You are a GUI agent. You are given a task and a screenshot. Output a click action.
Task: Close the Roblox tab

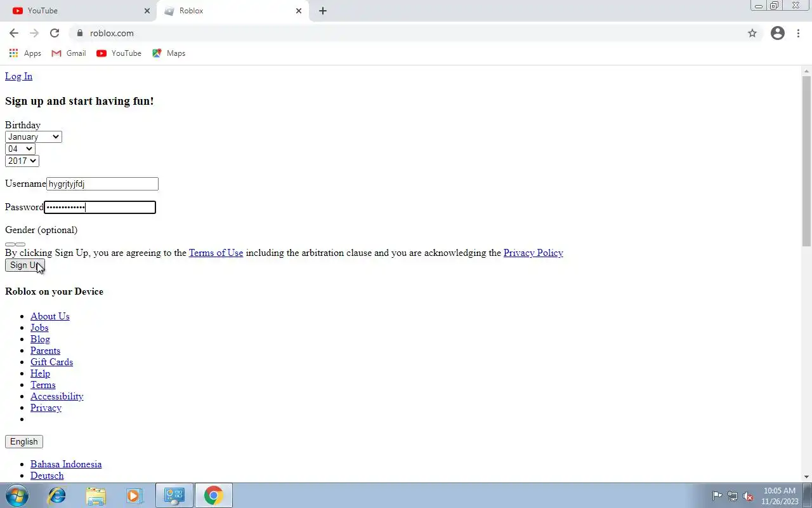point(299,11)
